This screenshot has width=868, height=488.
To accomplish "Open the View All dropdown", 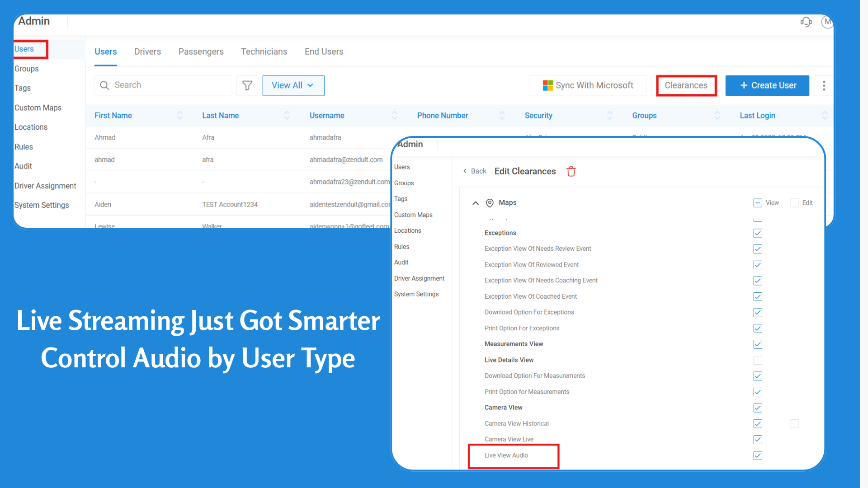I will [293, 85].
